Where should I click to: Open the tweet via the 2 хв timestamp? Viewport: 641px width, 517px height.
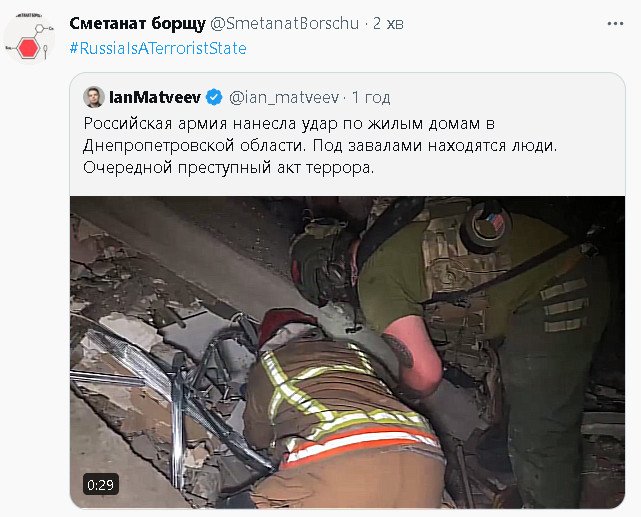pos(388,24)
